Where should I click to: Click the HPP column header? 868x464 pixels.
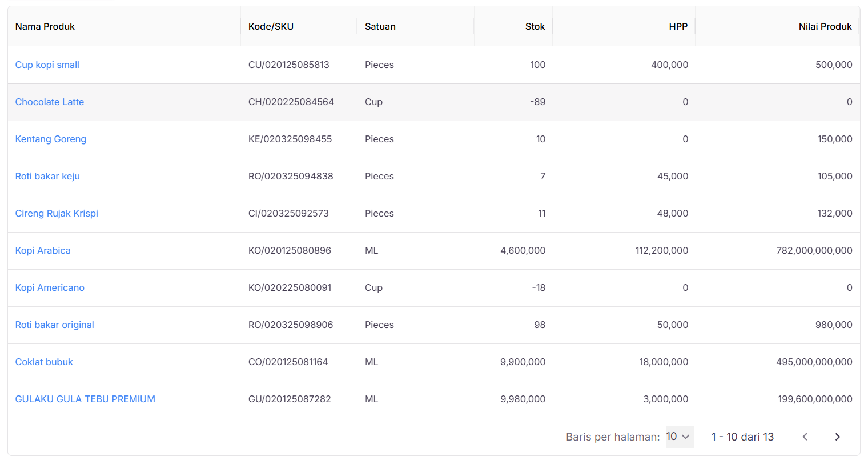point(678,27)
